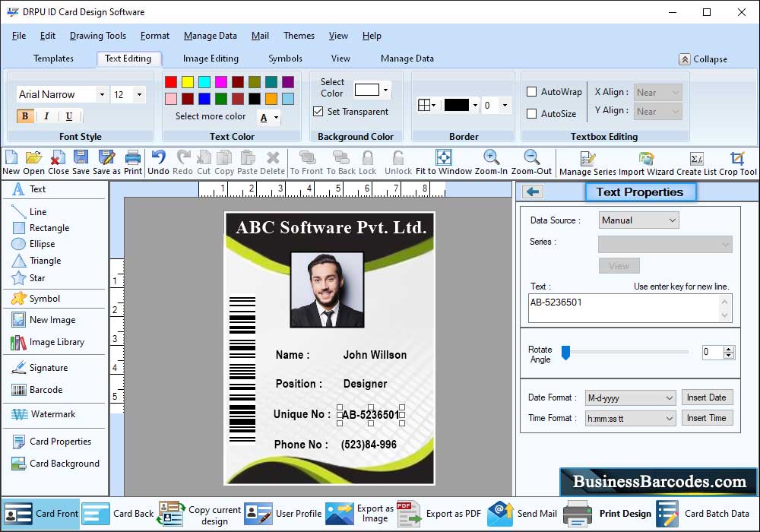Switch to the Image Editing ribbon tab
This screenshot has height=532, width=760.
coord(211,59)
